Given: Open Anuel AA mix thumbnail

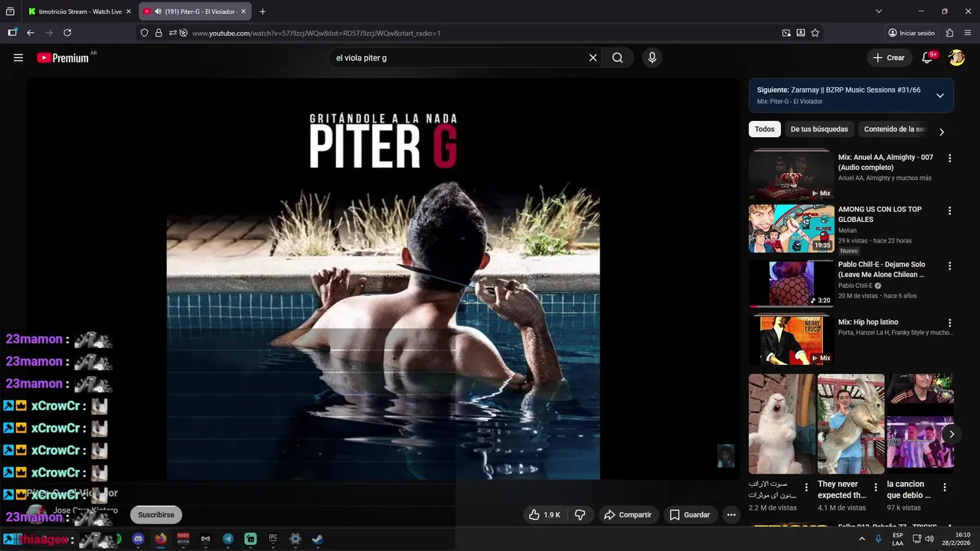Looking at the screenshot, I should pos(791,174).
